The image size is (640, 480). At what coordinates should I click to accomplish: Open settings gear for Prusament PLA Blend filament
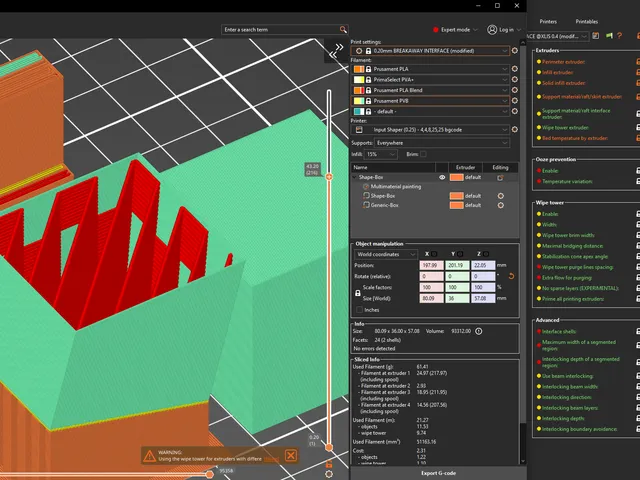click(x=515, y=90)
